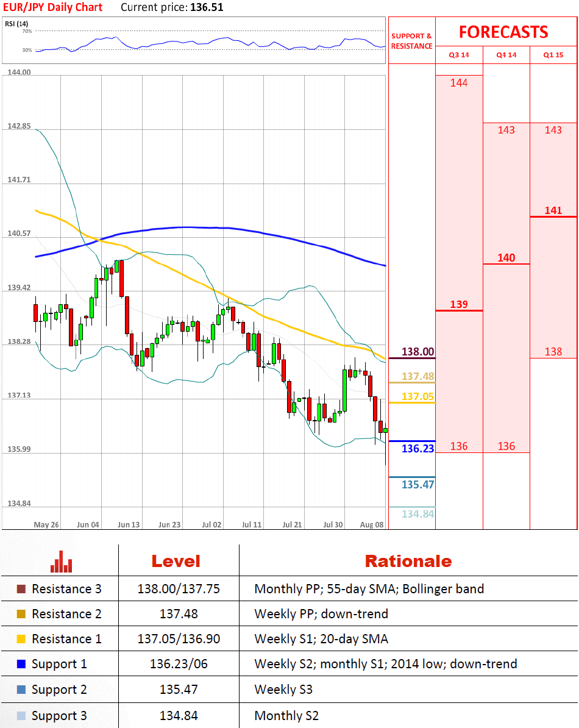Viewport: 579px width, 728px height.
Task: Click the Rationale column header
Action: 408,562
